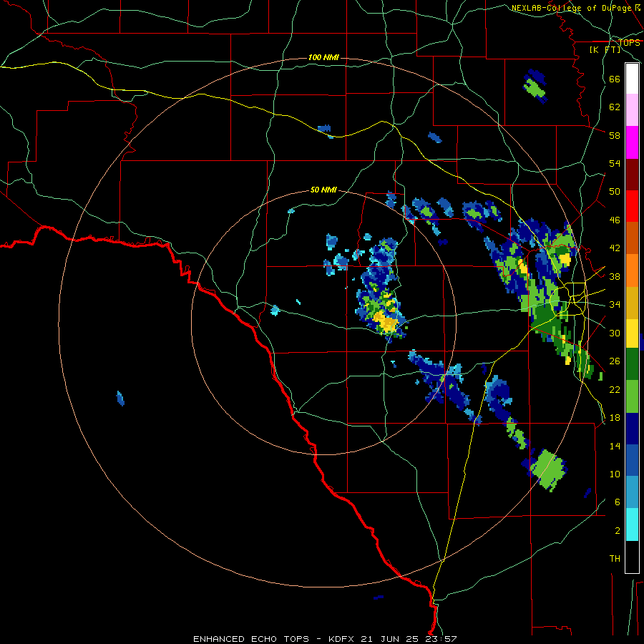The height and width of the screenshot is (644, 644).
Task: Click the legend value 6
Action: coord(618,502)
